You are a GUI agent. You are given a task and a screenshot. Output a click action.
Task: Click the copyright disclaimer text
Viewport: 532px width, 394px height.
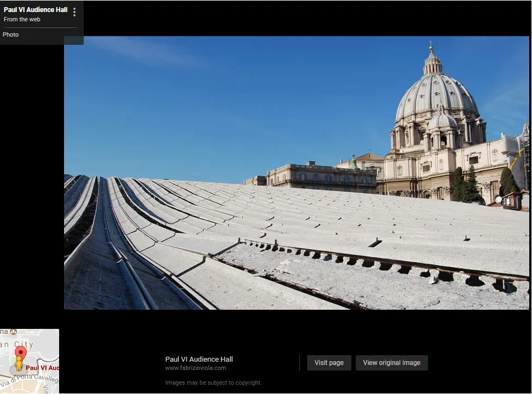pyautogui.click(x=213, y=383)
